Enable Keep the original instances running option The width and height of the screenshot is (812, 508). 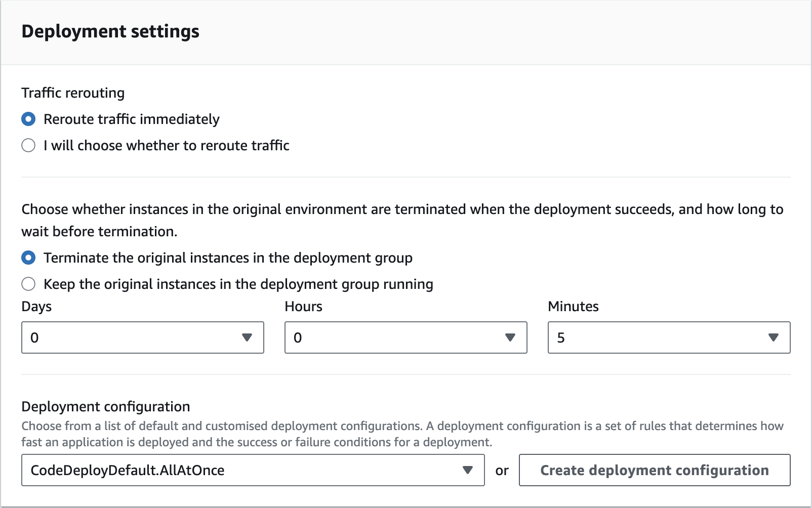click(x=28, y=284)
